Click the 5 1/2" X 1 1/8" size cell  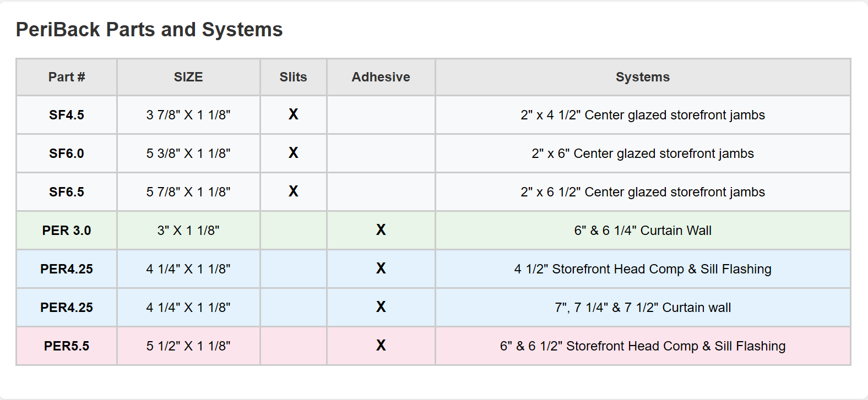click(x=188, y=346)
